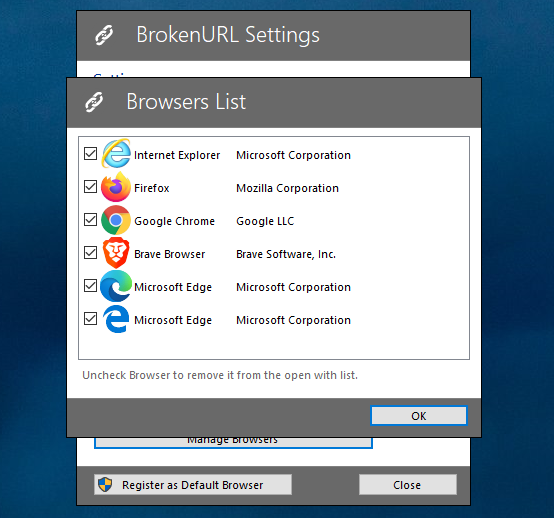Click the Close button in BrokenURL Settings
Viewport: 554px width, 518px height.
click(x=408, y=485)
